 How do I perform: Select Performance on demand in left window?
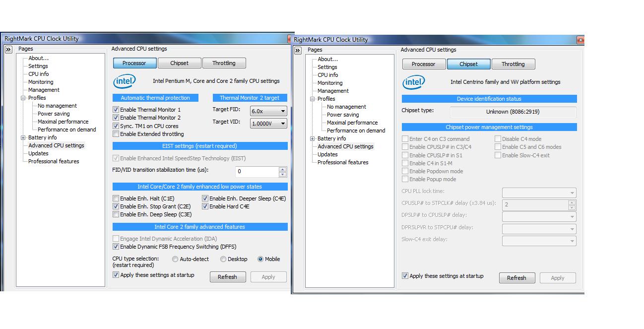(67, 130)
